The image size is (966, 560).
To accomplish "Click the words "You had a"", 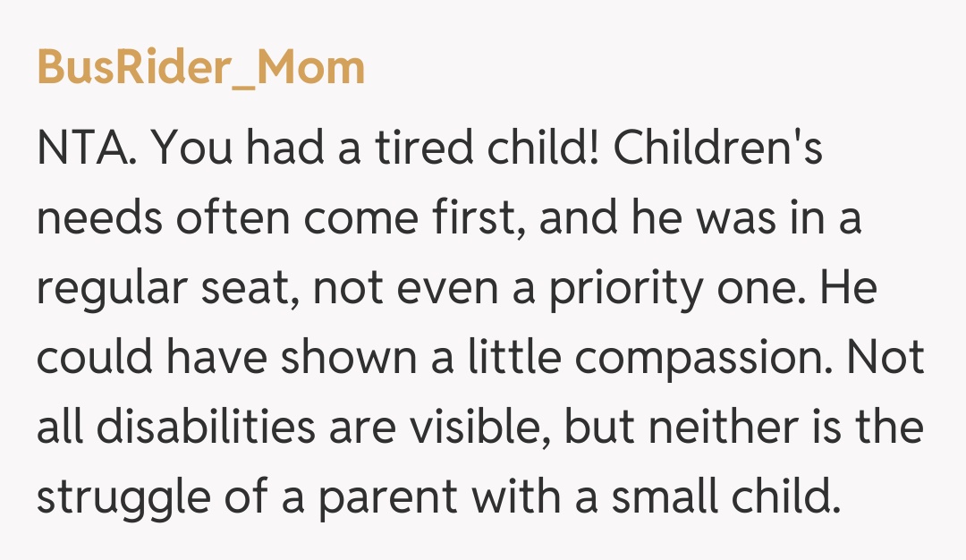I will [242, 150].
